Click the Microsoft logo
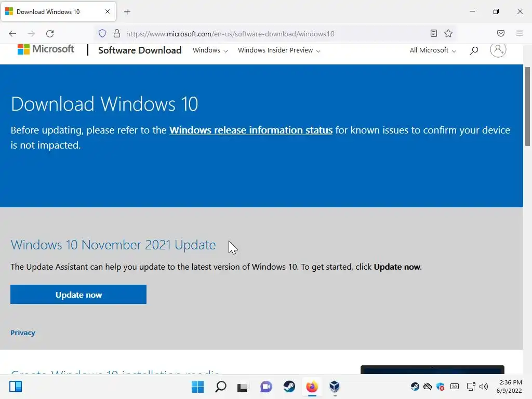 pyautogui.click(x=46, y=49)
